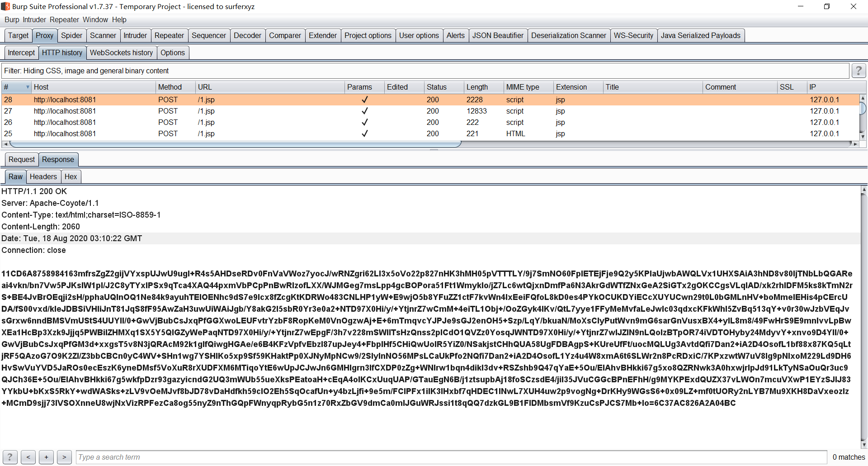Sort by the Extension column header
868x466 pixels.
pos(578,87)
